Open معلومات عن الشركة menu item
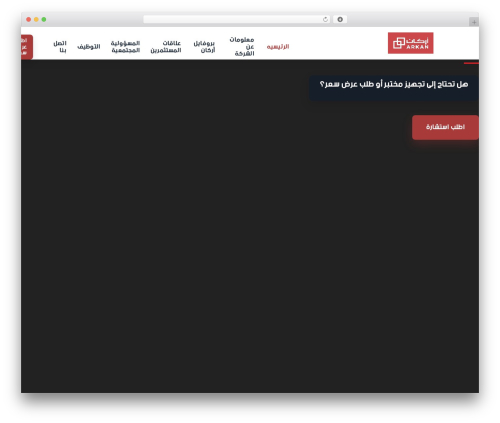The width and height of the screenshot is (500, 423). click(242, 47)
